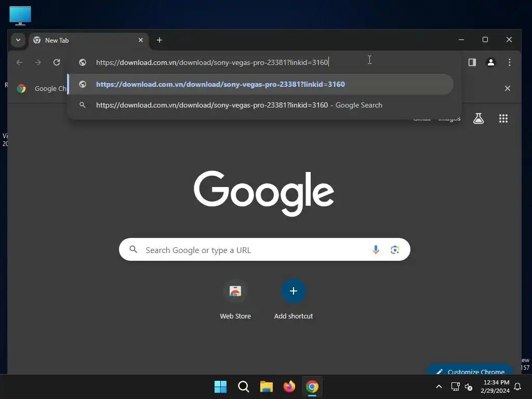Minimize the Chrome window
This screenshot has height=399, width=532.
pos(461,39)
